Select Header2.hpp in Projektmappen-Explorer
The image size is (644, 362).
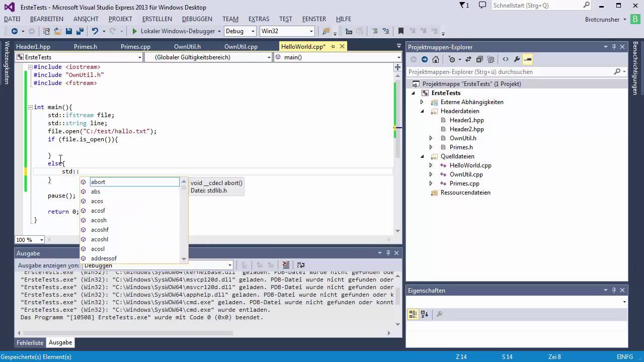466,129
